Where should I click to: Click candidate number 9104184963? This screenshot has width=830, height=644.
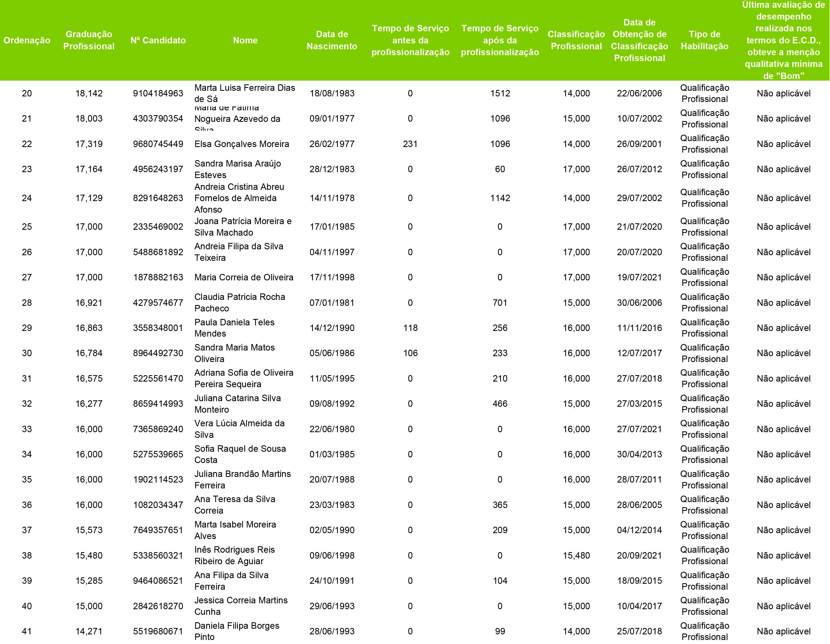[x=158, y=93]
